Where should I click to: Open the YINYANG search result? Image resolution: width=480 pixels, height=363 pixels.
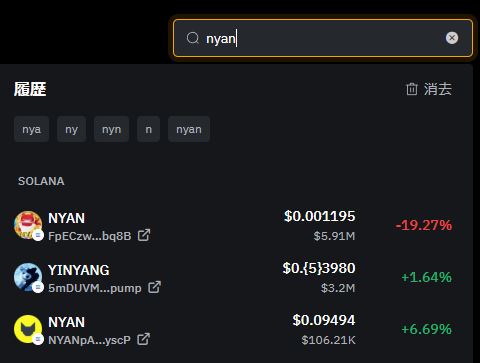tap(233, 277)
